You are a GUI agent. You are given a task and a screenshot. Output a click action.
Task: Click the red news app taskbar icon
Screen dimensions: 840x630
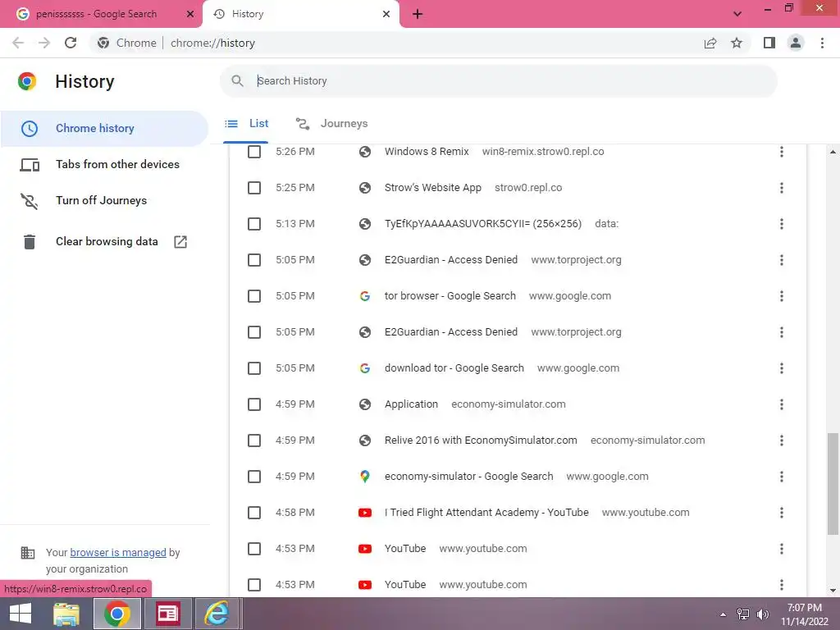click(167, 614)
